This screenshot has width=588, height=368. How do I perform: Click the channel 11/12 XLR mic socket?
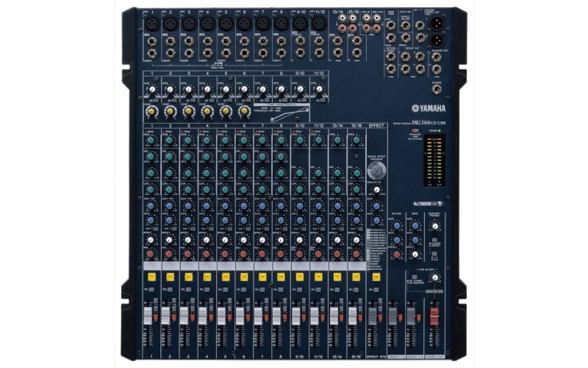tap(318, 25)
